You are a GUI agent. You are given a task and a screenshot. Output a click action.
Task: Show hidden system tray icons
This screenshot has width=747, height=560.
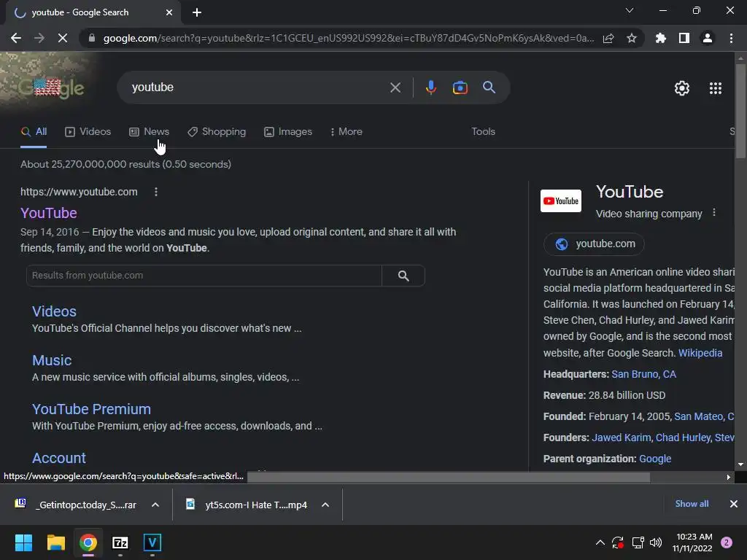pos(600,542)
